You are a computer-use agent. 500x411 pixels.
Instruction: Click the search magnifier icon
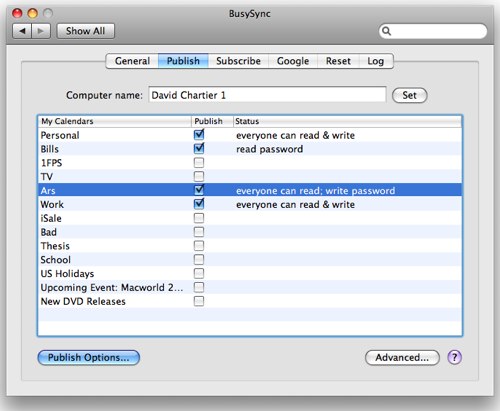[386, 31]
